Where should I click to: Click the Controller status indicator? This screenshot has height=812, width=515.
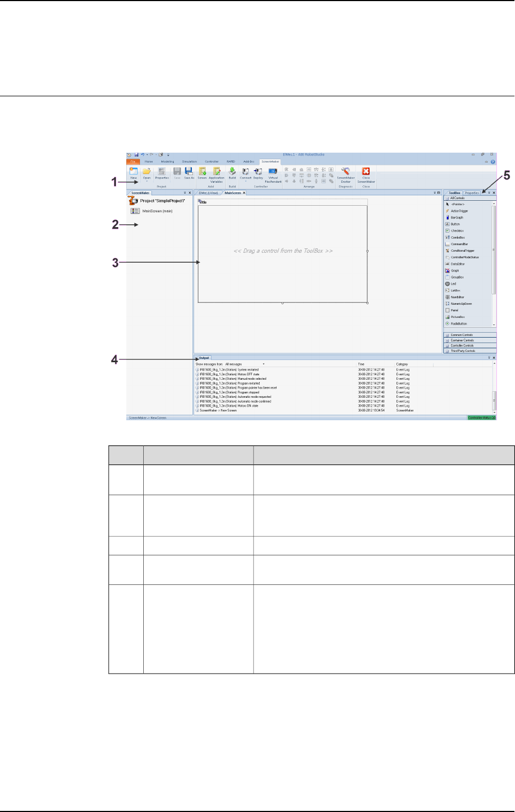pyautogui.click(x=482, y=417)
